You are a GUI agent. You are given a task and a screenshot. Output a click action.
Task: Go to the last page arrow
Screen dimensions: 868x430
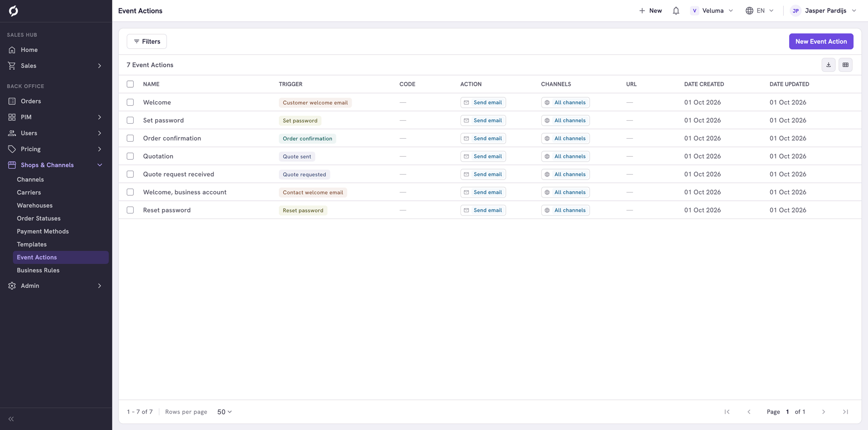[846, 412]
